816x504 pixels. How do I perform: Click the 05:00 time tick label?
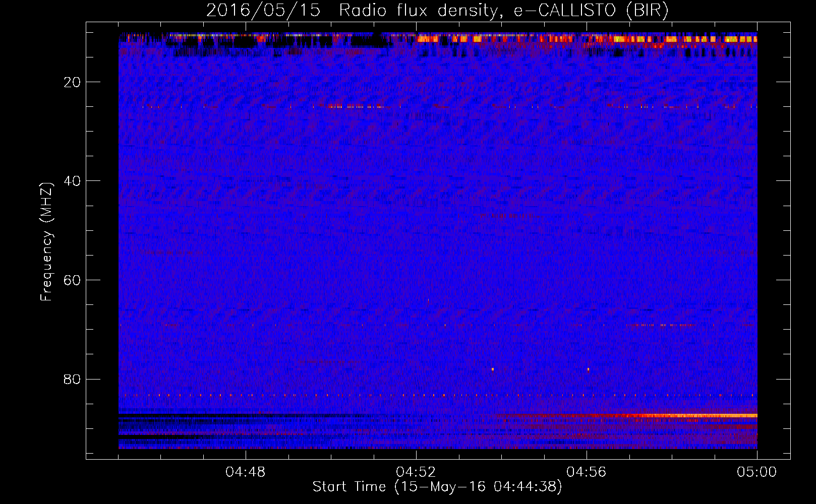(x=757, y=472)
